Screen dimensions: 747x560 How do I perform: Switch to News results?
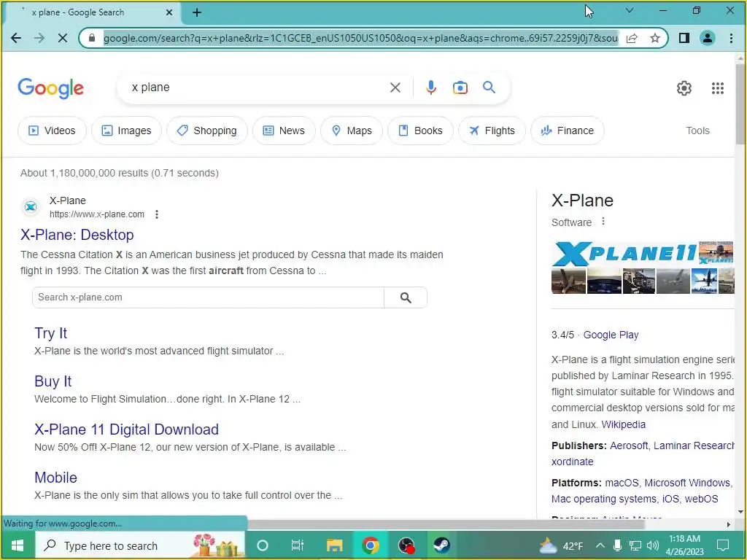[x=284, y=131]
